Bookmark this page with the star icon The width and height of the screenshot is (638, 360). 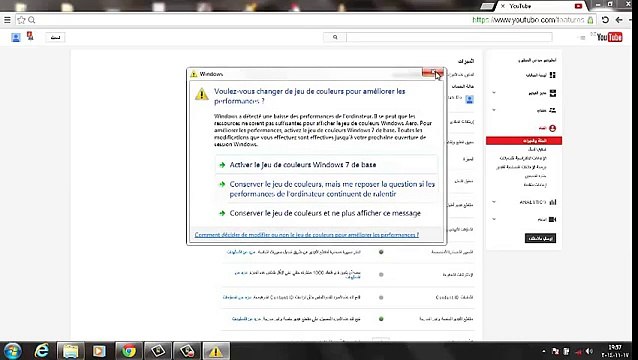pos(21,20)
